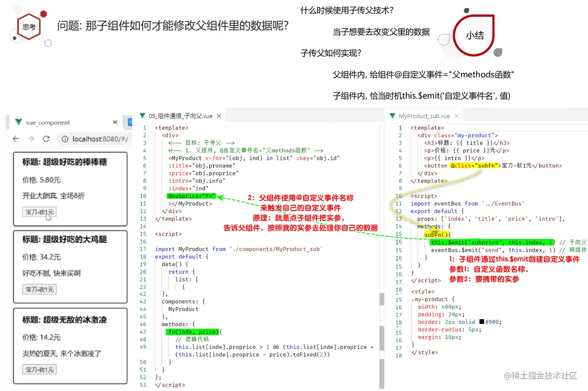Focus the address bar showing localhost:8080/#/
Screen dimensions: 588x391
[x=94, y=139]
